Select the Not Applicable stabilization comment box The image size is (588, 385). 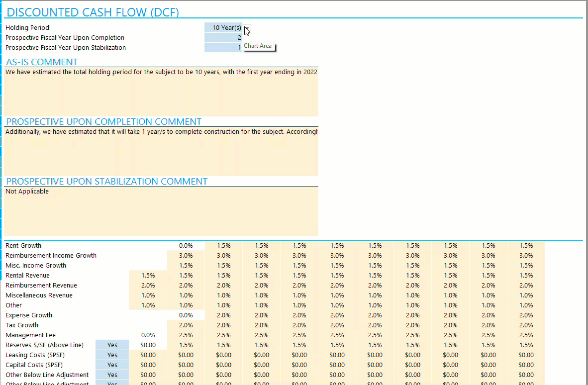pyautogui.click(x=161, y=211)
